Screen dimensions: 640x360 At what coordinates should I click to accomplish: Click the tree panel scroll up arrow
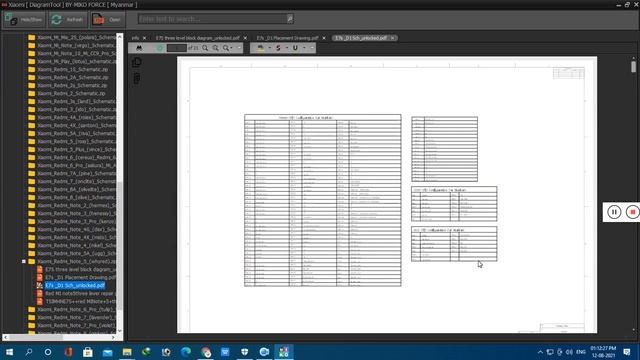120,36
